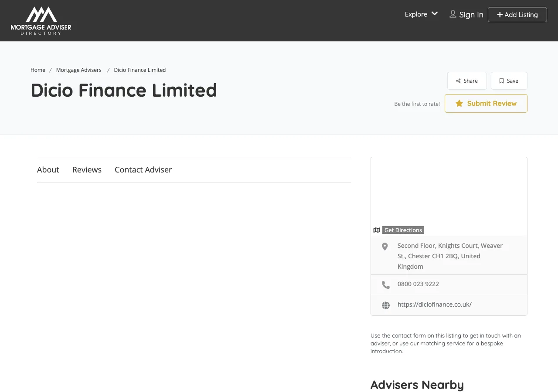Click the globe icon beside the website URL
The image size is (558, 392).
click(x=385, y=305)
